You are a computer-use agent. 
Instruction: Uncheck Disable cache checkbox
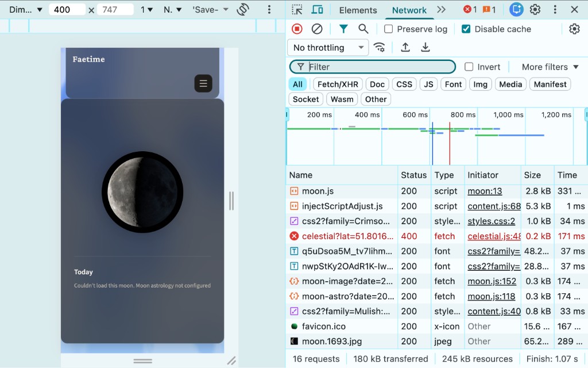point(466,29)
